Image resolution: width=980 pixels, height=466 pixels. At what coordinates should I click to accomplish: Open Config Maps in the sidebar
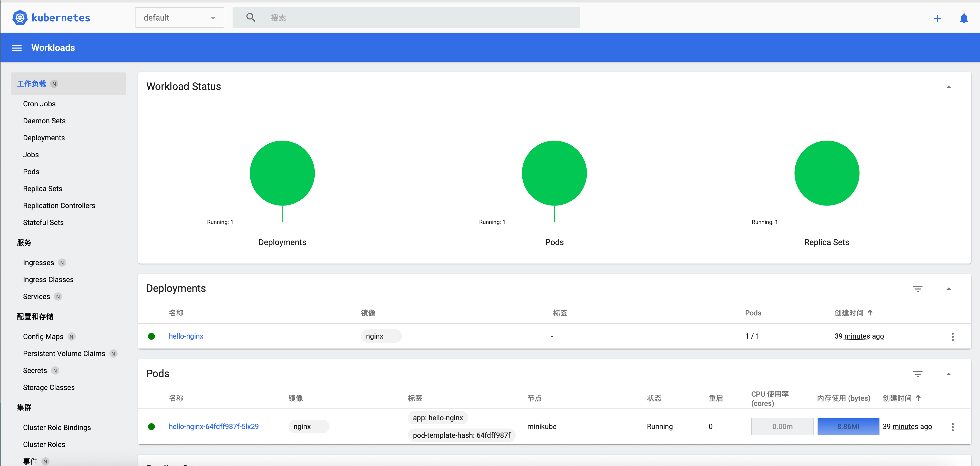pos(43,337)
